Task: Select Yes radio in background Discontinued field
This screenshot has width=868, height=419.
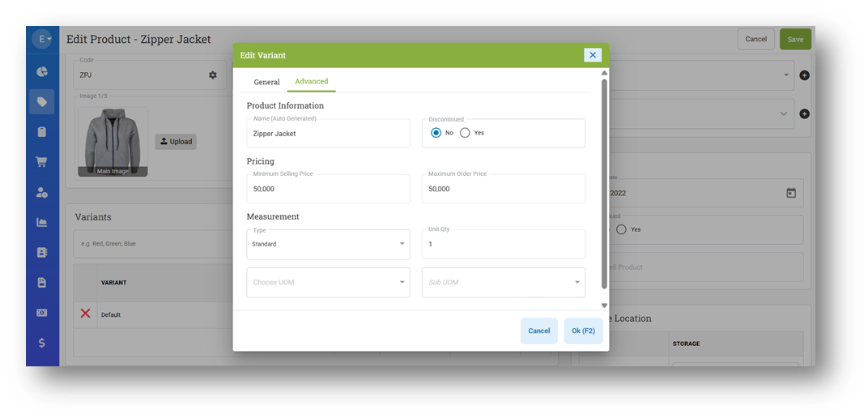Action: (621, 229)
